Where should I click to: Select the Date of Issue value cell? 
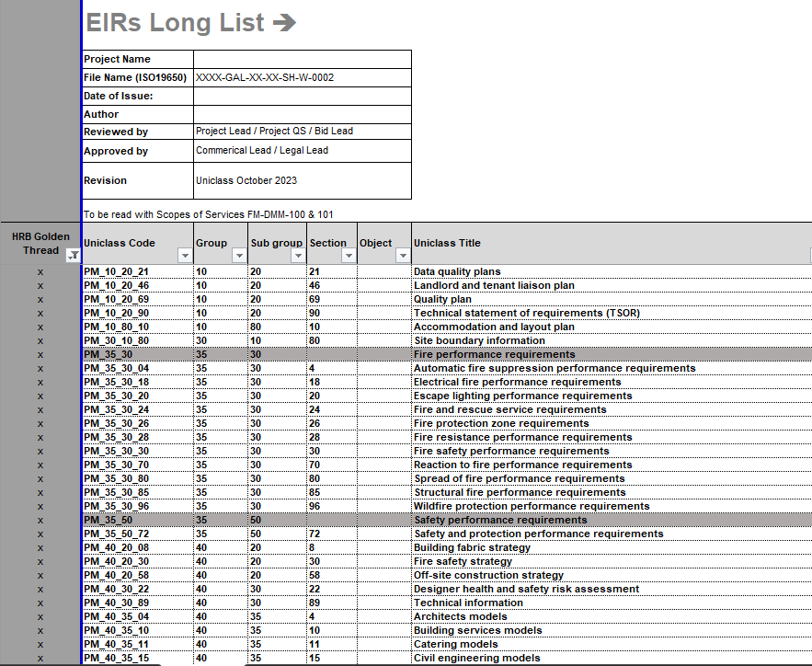coord(303,96)
